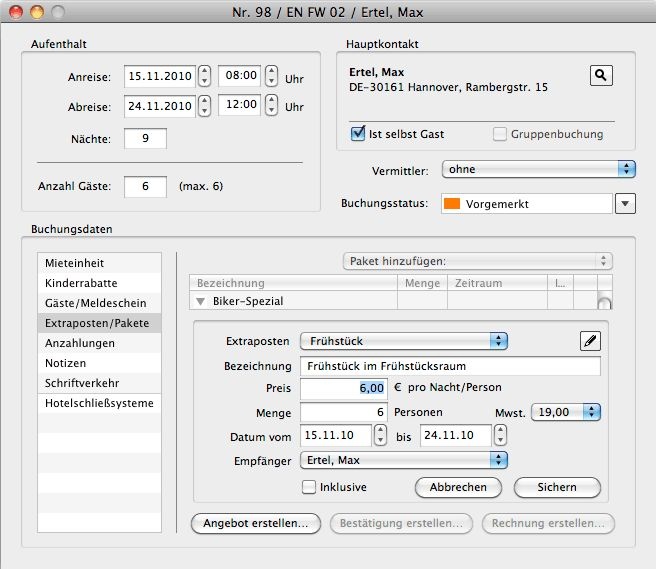
Task: Click the pencil edit icon beside Extraposten
Action: tap(590, 341)
